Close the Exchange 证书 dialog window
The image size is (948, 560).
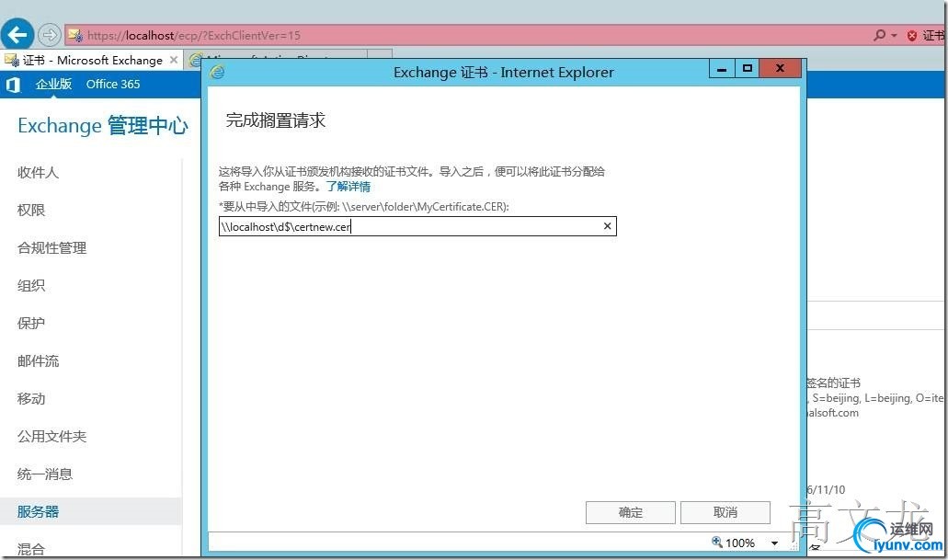click(780, 68)
